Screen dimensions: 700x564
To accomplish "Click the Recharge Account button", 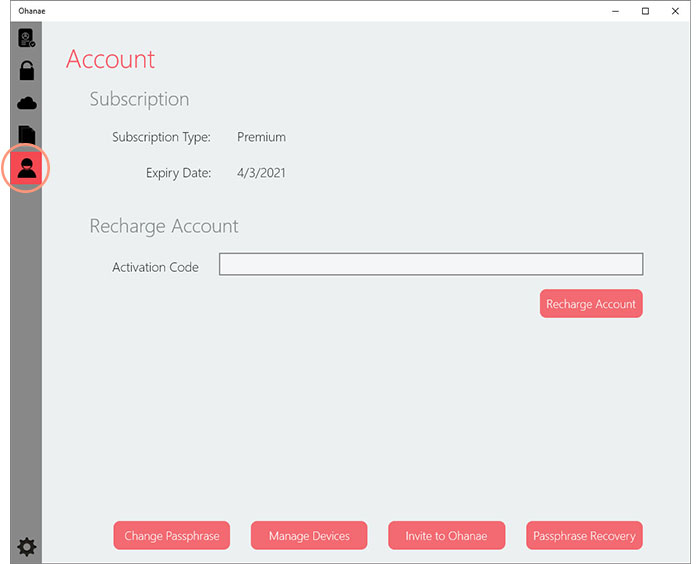I will (591, 304).
